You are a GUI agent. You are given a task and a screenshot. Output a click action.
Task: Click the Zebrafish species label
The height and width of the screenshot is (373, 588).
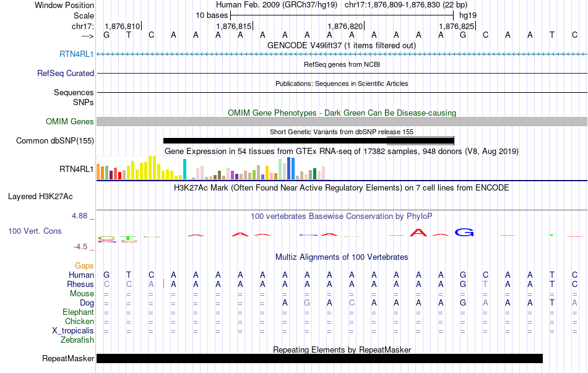click(77, 340)
